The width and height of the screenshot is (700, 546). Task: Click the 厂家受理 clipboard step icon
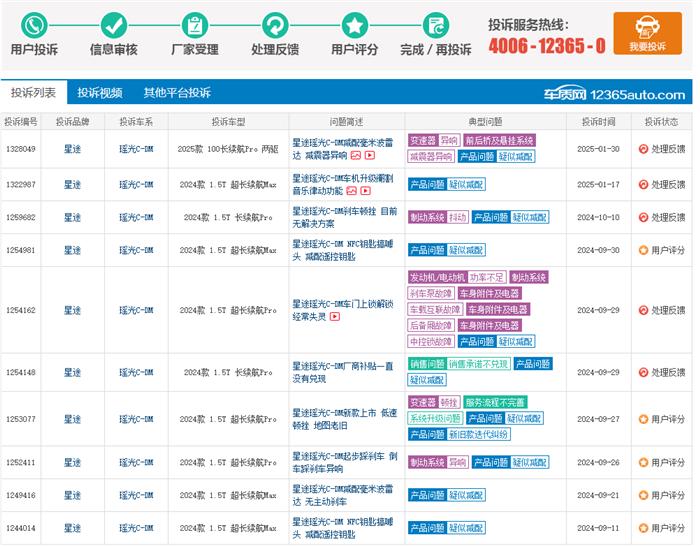pyautogui.click(x=195, y=25)
